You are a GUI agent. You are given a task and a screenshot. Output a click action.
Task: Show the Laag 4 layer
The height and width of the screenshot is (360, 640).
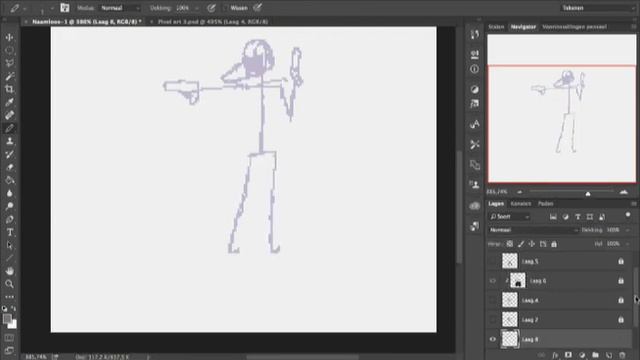point(493,300)
